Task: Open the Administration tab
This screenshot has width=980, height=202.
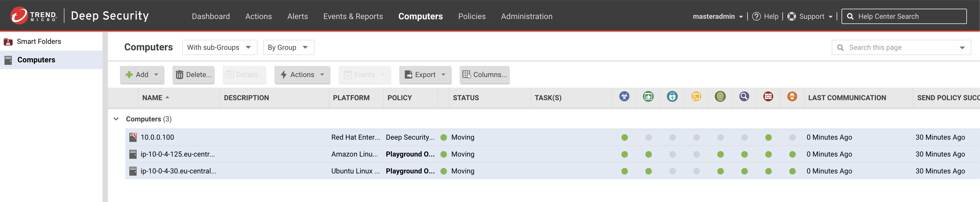Action: point(527,16)
